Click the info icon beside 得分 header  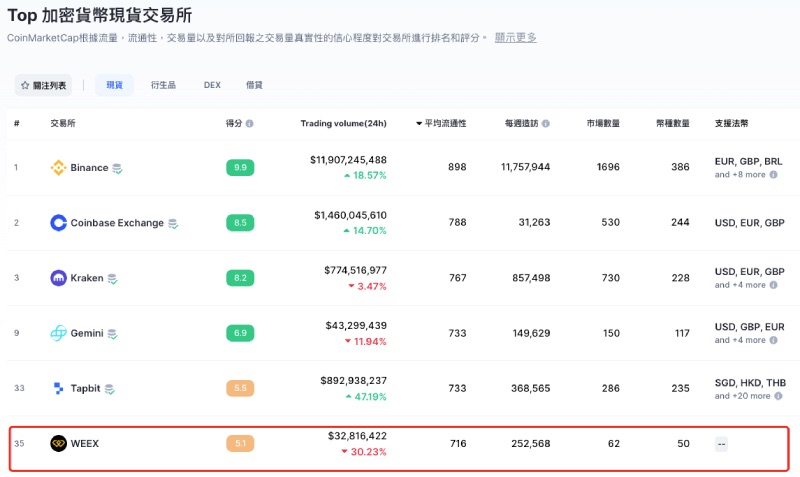(249, 124)
